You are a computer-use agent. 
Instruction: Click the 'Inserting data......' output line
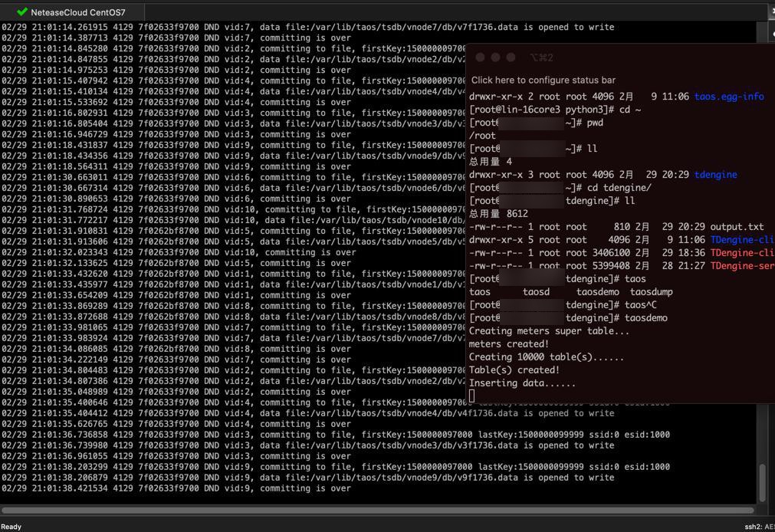(522, 383)
